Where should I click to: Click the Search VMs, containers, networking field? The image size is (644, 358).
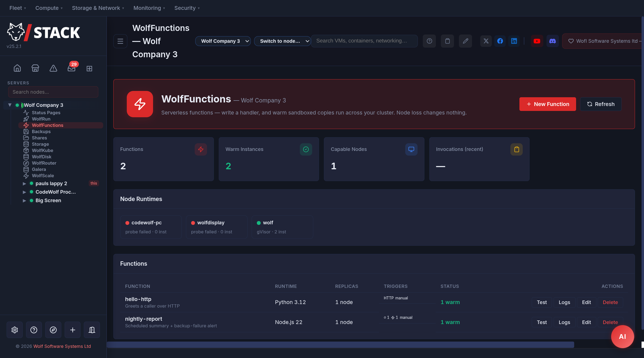(x=364, y=41)
